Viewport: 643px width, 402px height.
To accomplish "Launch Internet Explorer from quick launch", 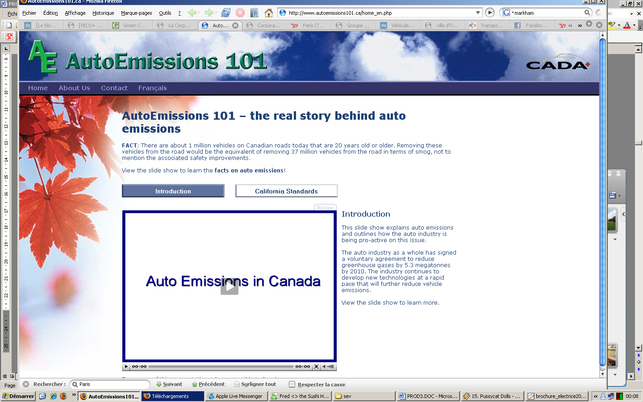I will coord(53,396).
